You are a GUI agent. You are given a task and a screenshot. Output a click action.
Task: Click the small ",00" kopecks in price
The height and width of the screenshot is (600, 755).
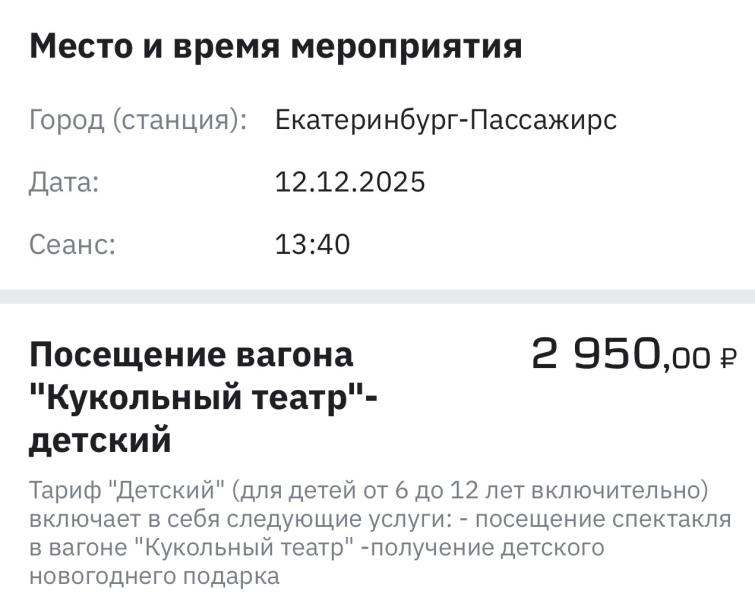point(686,358)
